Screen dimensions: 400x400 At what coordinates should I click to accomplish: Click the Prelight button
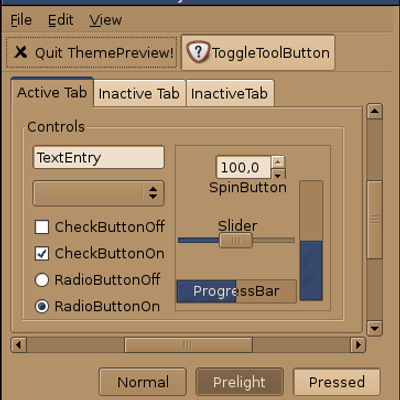pos(239,382)
